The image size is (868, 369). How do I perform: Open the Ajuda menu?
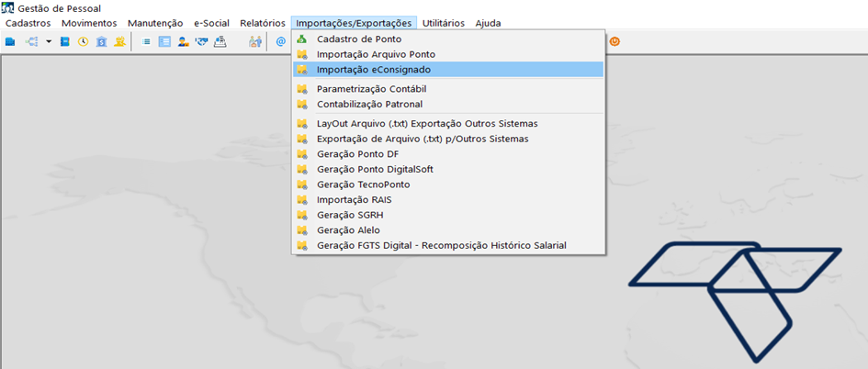[488, 23]
